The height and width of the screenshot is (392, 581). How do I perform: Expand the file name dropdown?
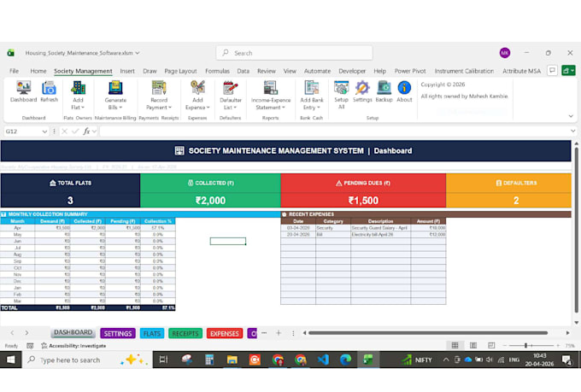(x=138, y=53)
